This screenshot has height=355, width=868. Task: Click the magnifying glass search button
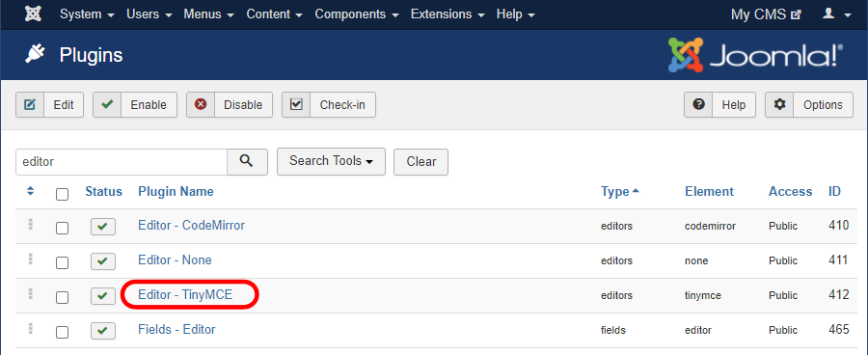point(248,162)
